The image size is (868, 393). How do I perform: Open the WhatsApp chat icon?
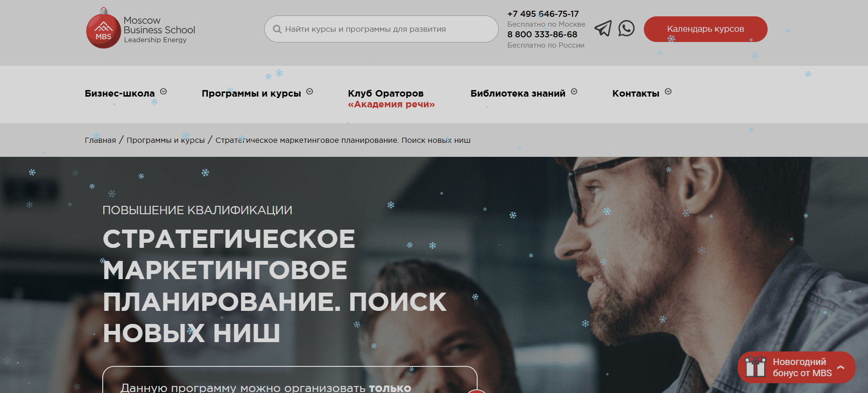pyautogui.click(x=626, y=28)
